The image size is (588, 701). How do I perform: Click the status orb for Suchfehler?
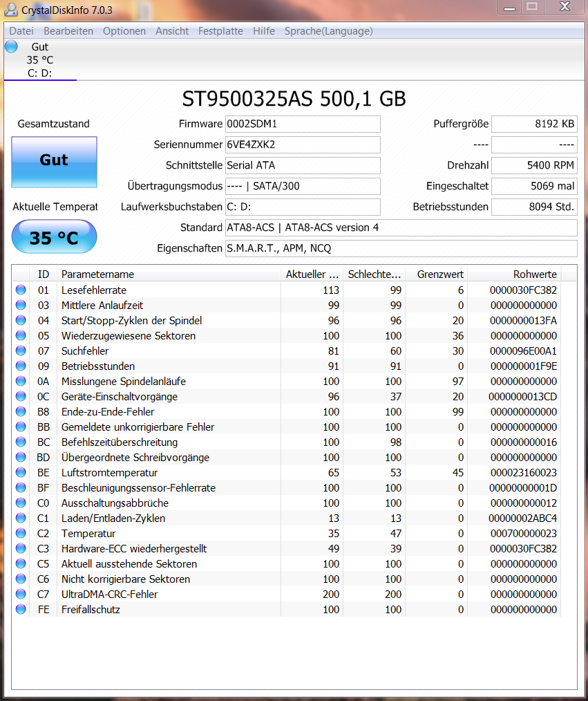[x=21, y=350]
